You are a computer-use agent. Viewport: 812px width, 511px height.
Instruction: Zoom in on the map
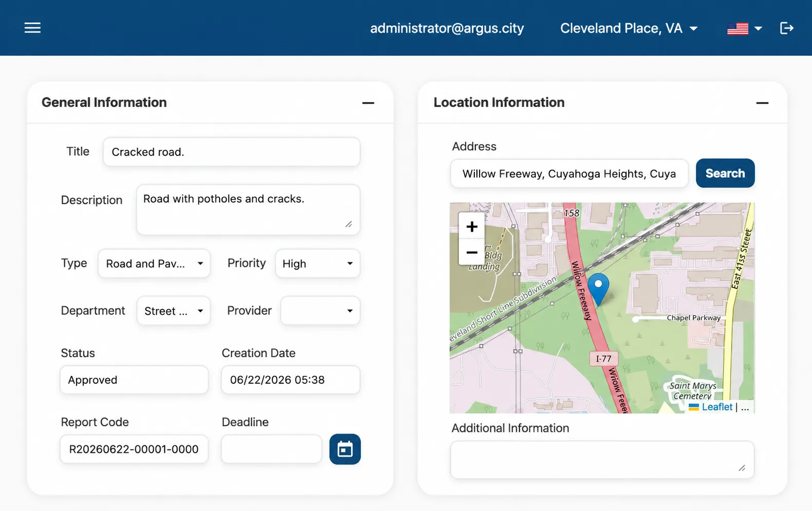[472, 226]
